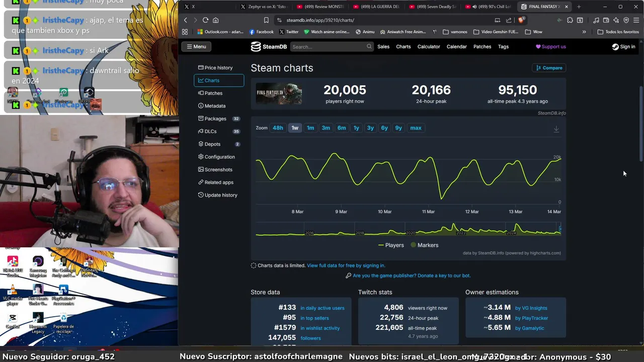
Task: Set chart zoom to 48h
Action: pos(278,128)
